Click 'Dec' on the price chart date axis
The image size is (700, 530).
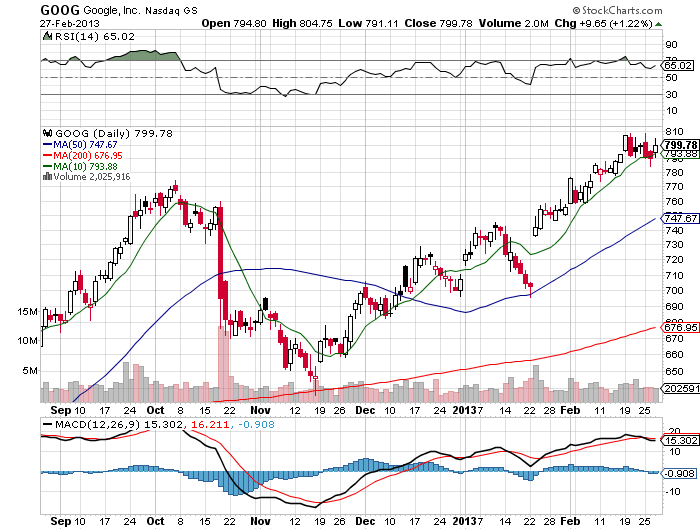(365, 410)
